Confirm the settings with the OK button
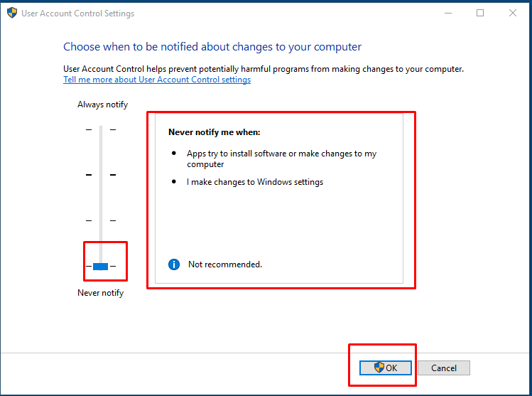This screenshot has height=396, width=532. (x=386, y=368)
